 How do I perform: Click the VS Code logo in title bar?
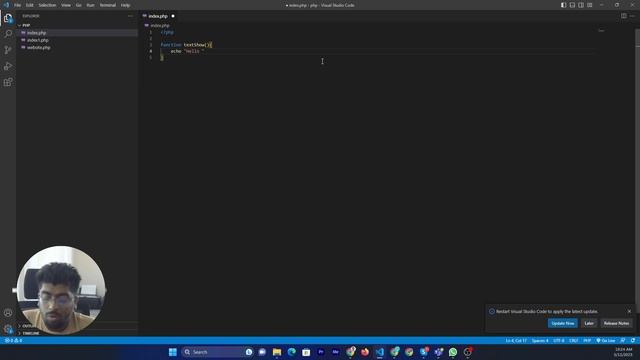tap(6, 5)
